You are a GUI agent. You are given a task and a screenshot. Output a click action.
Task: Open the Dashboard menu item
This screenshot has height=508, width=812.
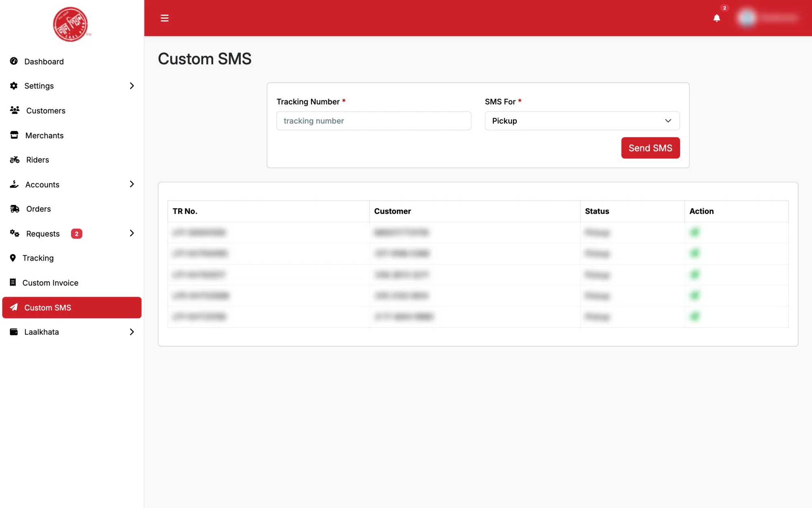(x=72, y=61)
